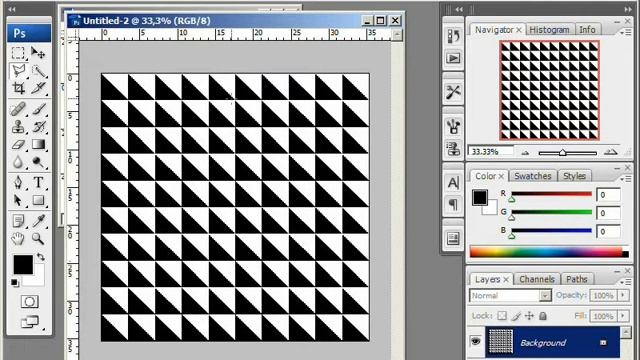640x360 pixels.
Task: Click the Navigator zoom out button
Action: (x=525, y=153)
